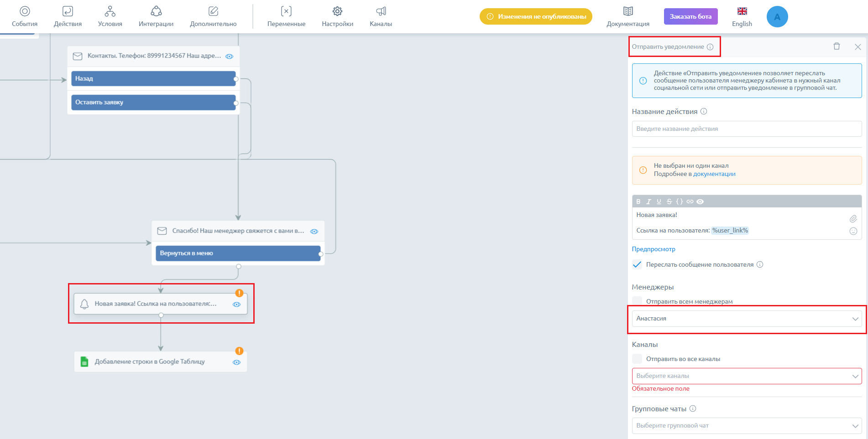Screen dimensions: 868x439
Task: Open the user avatar profile icon
Action: pos(777,17)
